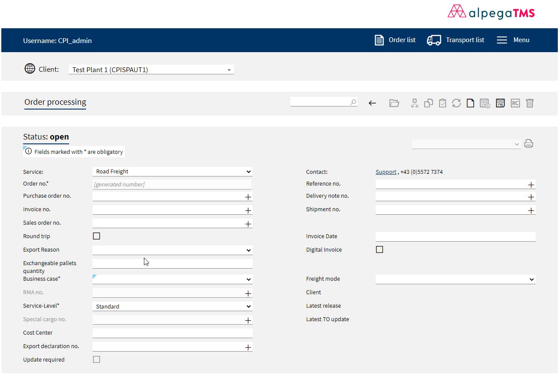
Task: Open the Service dropdown showing Road Freight
Action: coord(172,171)
